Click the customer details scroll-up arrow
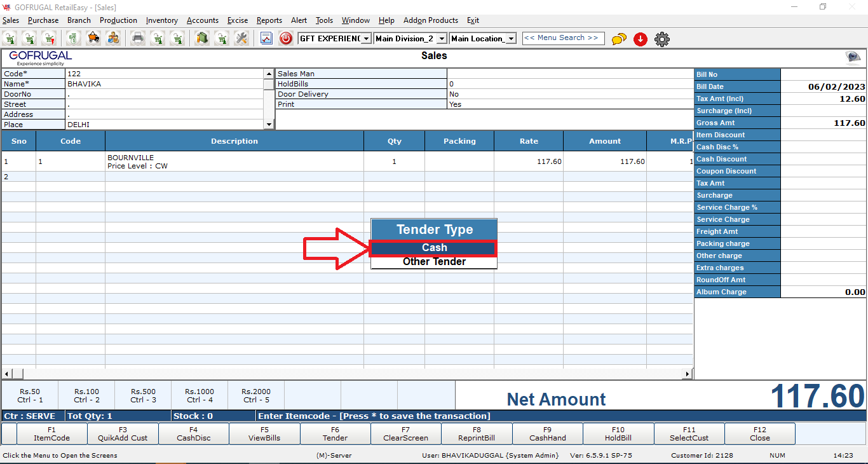The width and height of the screenshot is (868, 464). tap(269, 74)
